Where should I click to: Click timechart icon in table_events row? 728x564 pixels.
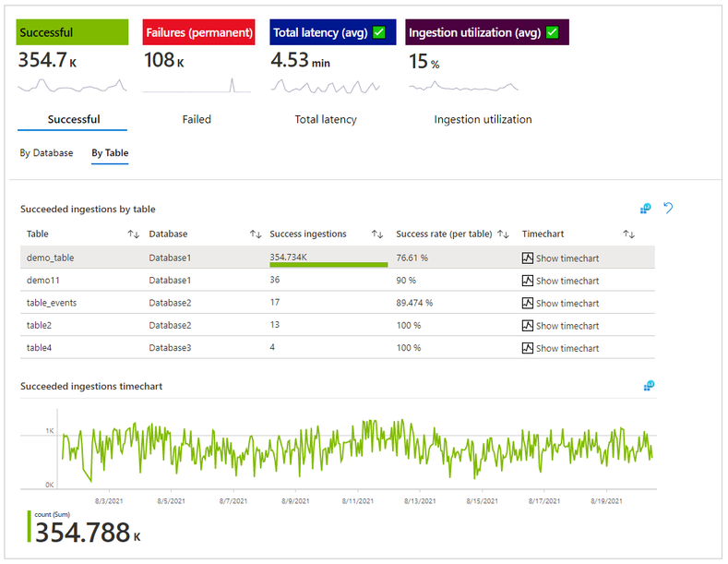tap(528, 303)
